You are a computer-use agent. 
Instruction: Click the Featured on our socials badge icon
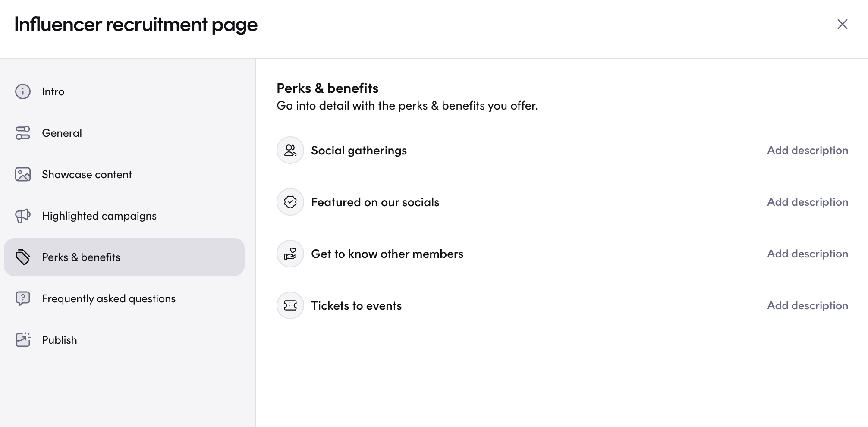pos(290,202)
